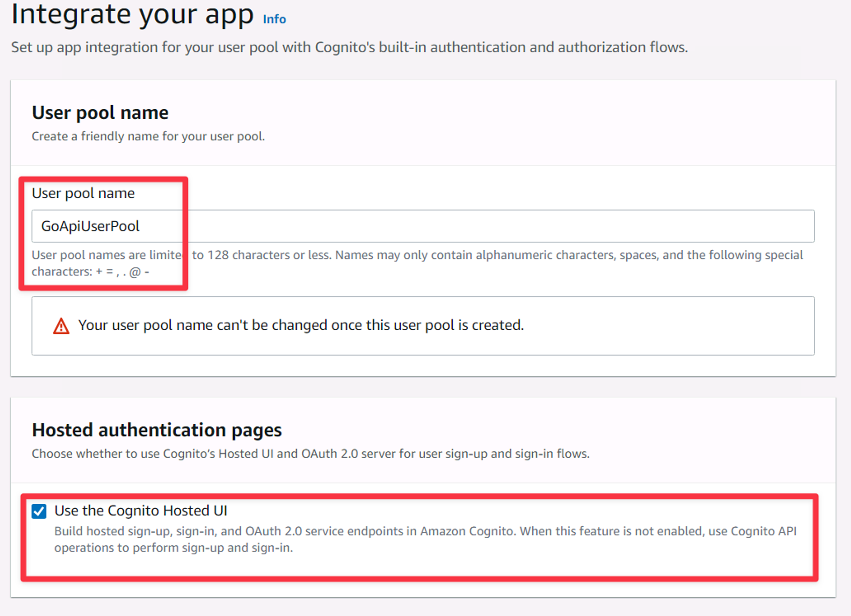Click 'Choose whether to use Cognito's Hosted UI' text
The image size is (851, 616).
[x=311, y=454]
